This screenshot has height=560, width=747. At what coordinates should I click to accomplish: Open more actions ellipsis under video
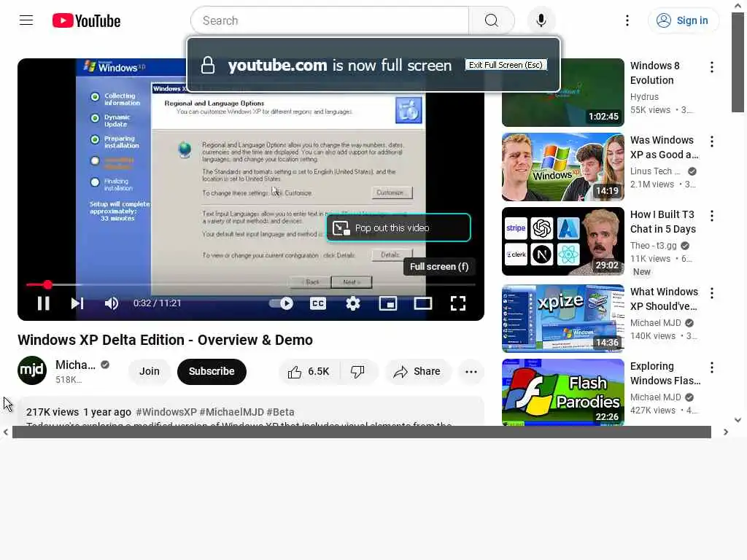[471, 371]
